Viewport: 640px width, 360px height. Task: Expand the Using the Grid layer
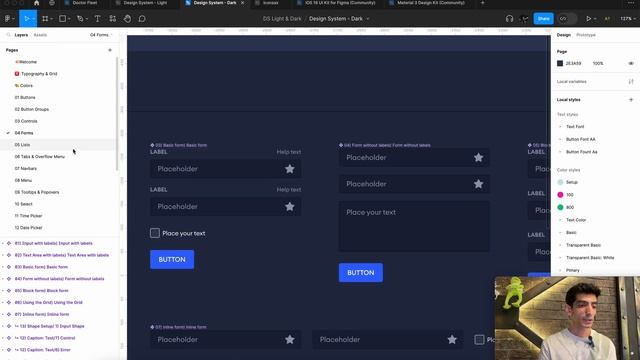3,302
